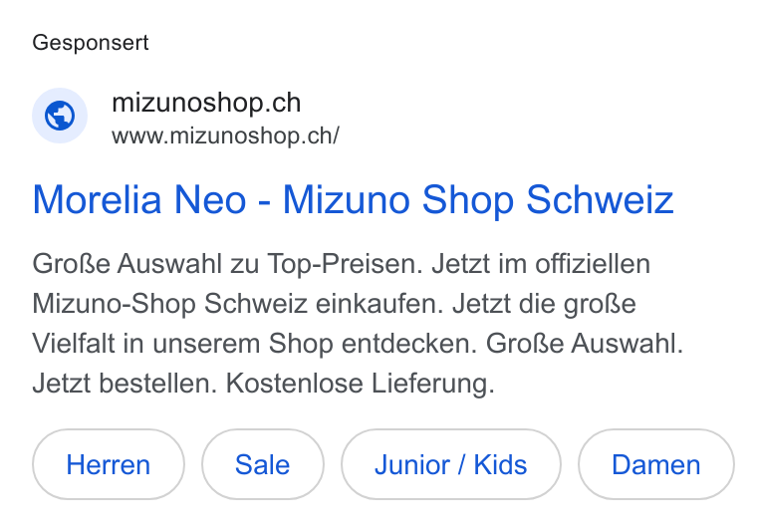Click the mizunoshop.ch site name
Image resolution: width=757 pixels, height=532 pixels.
pos(206,103)
